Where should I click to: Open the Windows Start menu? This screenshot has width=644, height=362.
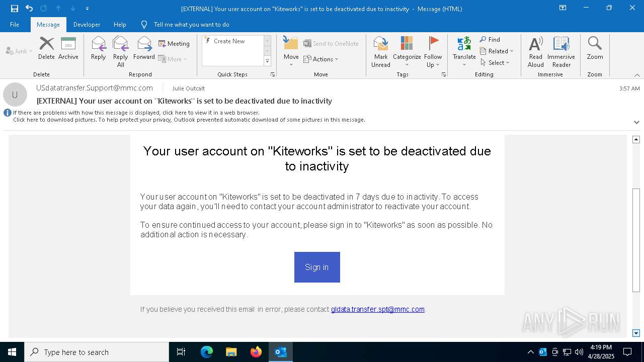coord(12,352)
